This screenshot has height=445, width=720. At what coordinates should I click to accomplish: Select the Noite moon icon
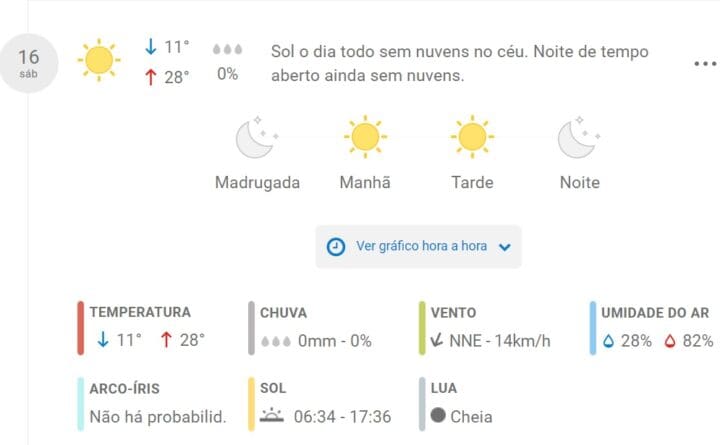click(x=579, y=137)
